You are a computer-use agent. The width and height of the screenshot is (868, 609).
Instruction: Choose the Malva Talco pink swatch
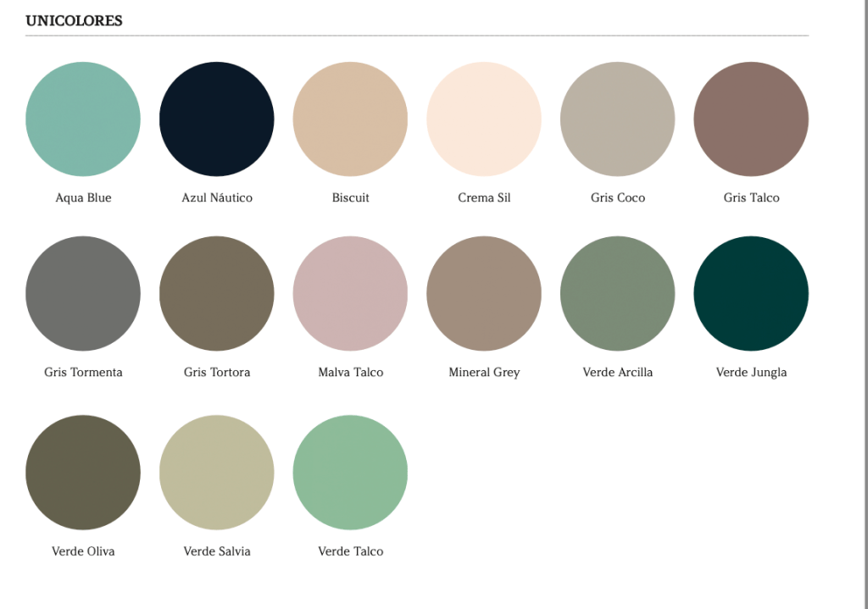[350, 293]
